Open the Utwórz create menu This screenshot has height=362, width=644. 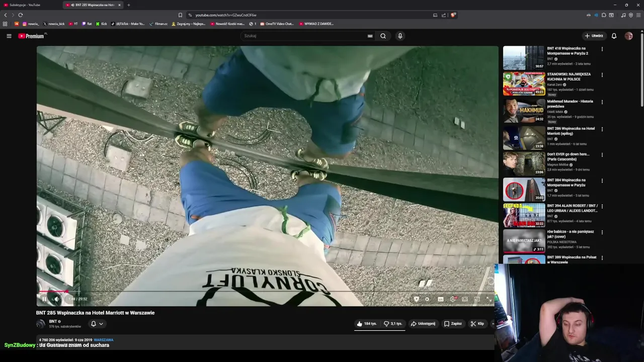[x=594, y=36]
